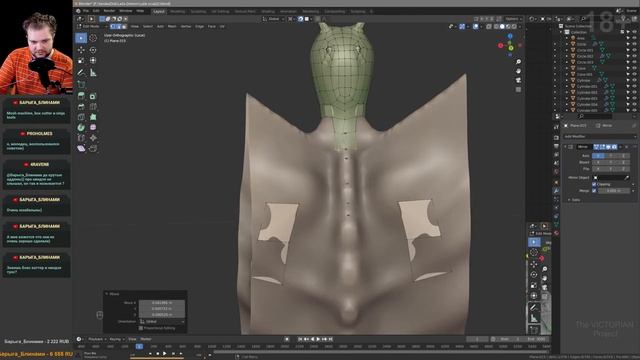Viewport: 640px width, 360px height.
Task: Select the 3D Cursor tool
Action: (93, 38)
